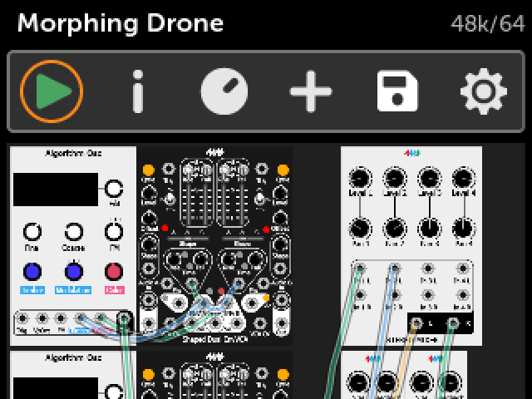This screenshot has width=532, height=399.
Task: Select the Level 3 knob on the mixer
Action: coord(429,178)
